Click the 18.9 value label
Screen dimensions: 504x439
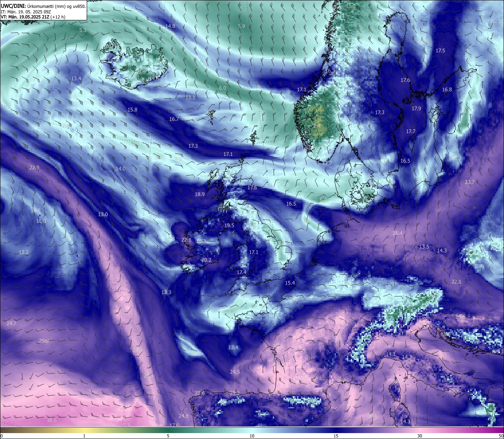200,194
